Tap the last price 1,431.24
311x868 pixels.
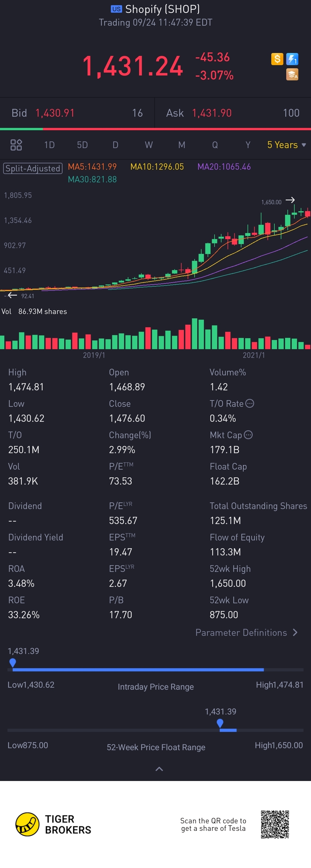[133, 66]
